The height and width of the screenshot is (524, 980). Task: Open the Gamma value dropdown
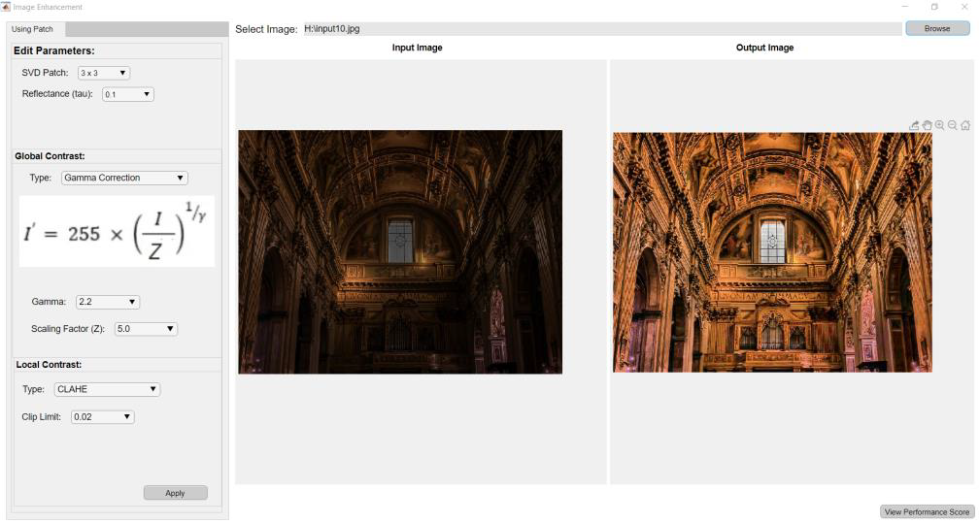click(x=108, y=302)
